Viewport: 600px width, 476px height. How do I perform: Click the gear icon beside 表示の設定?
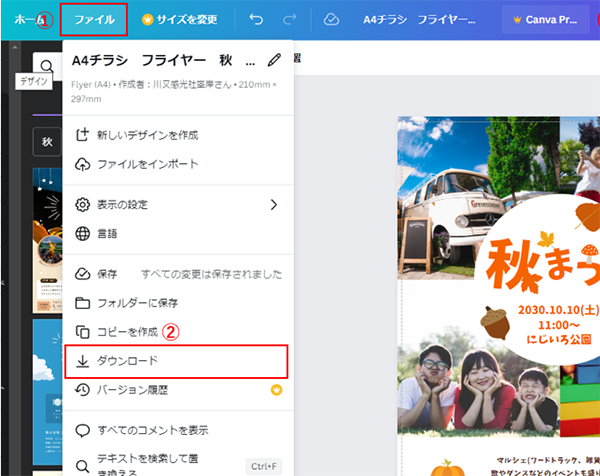click(82, 205)
